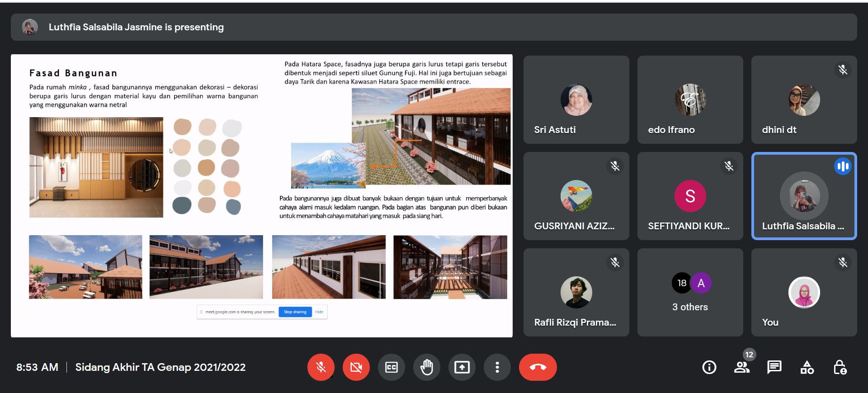868x393 pixels.
Task: Click the present now screen icon
Action: coord(462,367)
